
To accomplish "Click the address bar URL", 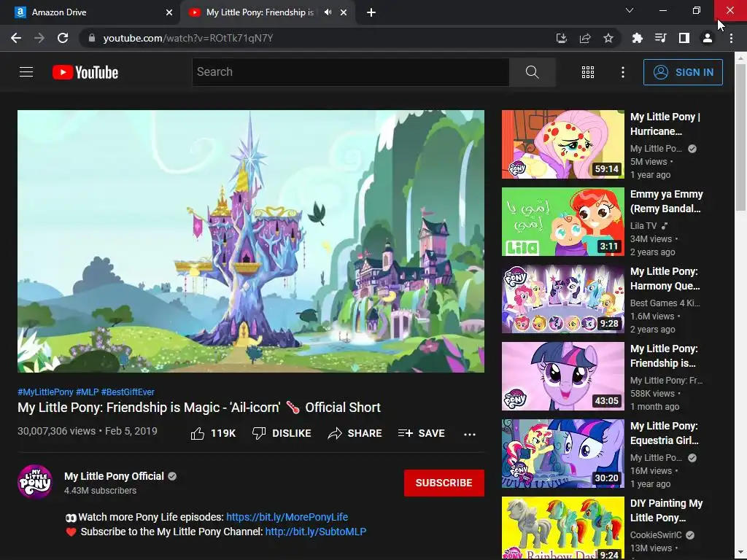I will (x=188, y=38).
